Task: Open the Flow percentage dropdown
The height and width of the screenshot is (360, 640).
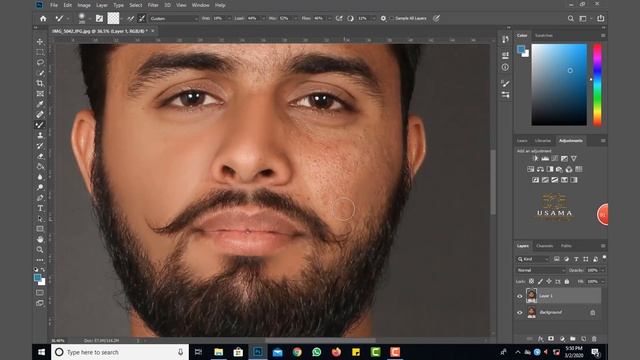Action: [329, 18]
